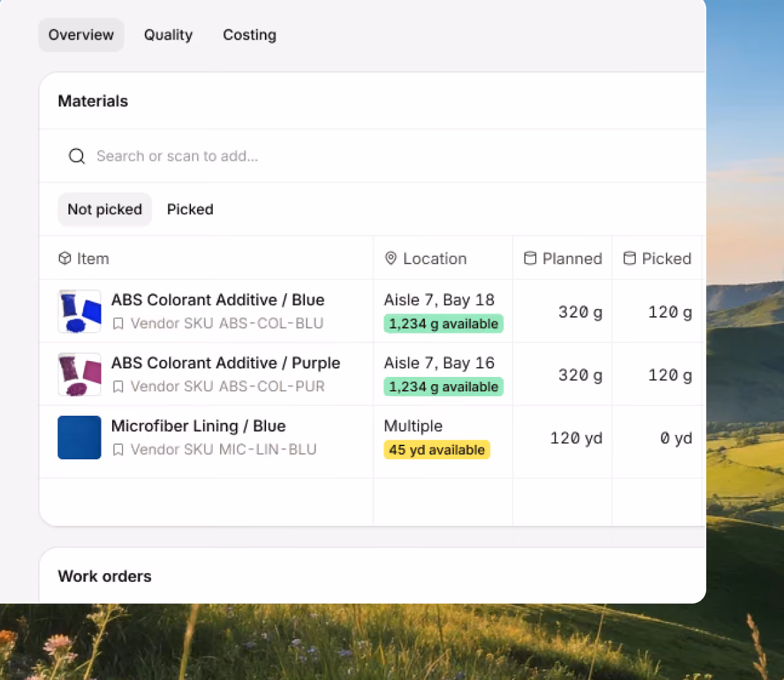This screenshot has height=680, width=784.
Task: Open ABS Colorant Additive / Blue thumbnail
Action: point(80,312)
